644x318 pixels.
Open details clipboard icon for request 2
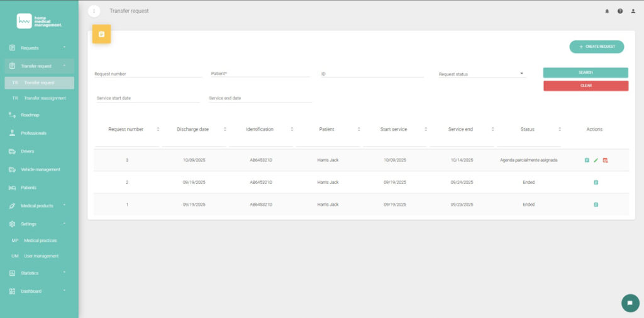click(596, 183)
